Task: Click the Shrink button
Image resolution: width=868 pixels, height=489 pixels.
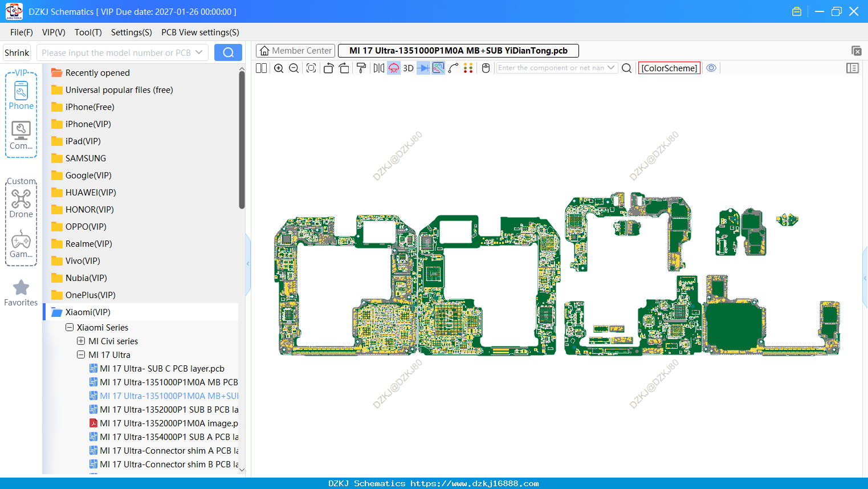Action: coord(17,52)
